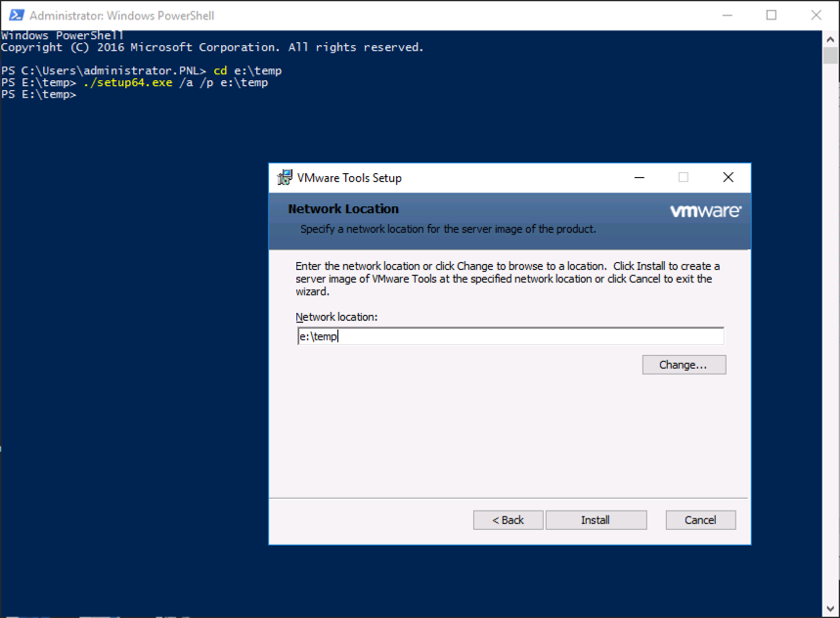This screenshot has width=840, height=618.
Task: Click the Install button in VMware Tools Setup
Action: click(596, 520)
